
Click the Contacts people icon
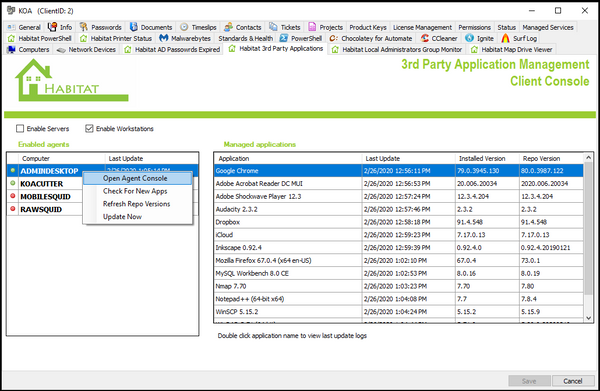(x=228, y=27)
